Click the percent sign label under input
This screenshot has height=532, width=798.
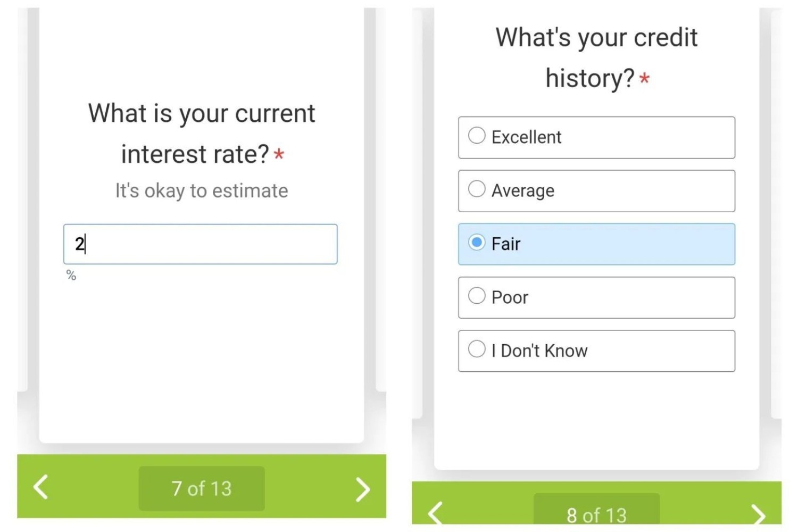tap(71, 276)
